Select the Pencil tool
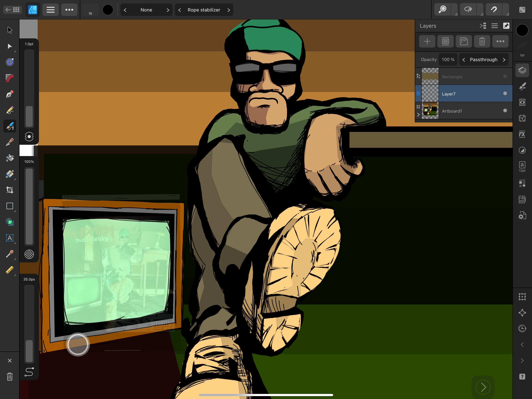 (10, 110)
